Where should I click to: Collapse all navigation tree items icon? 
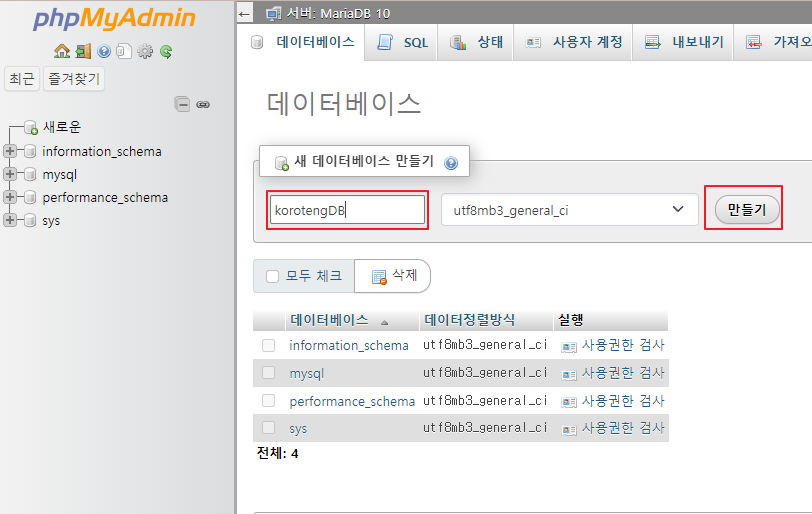coord(182,104)
